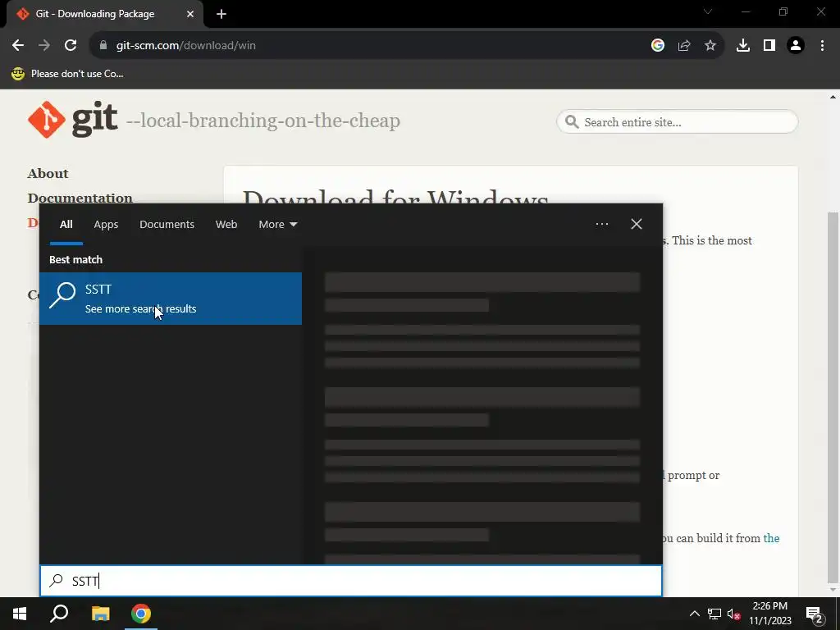Open 'Please don't use Co...' bookmark

[x=67, y=74]
